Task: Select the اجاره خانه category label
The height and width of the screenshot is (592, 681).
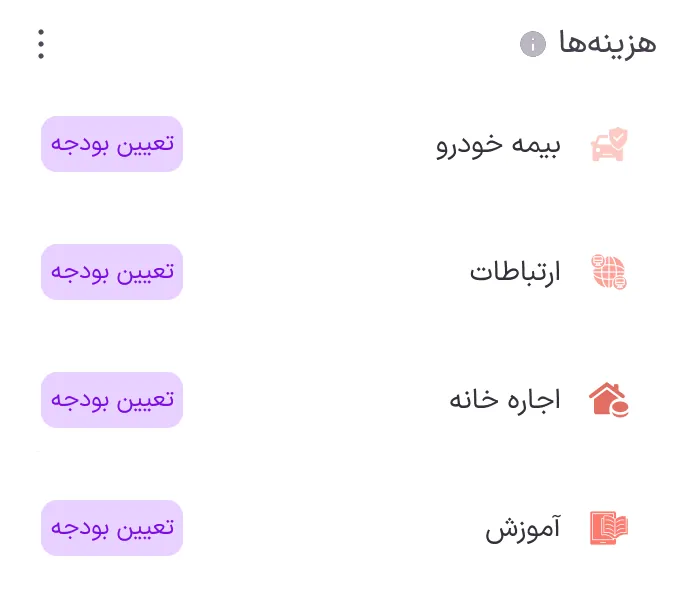Action: [x=504, y=400]
